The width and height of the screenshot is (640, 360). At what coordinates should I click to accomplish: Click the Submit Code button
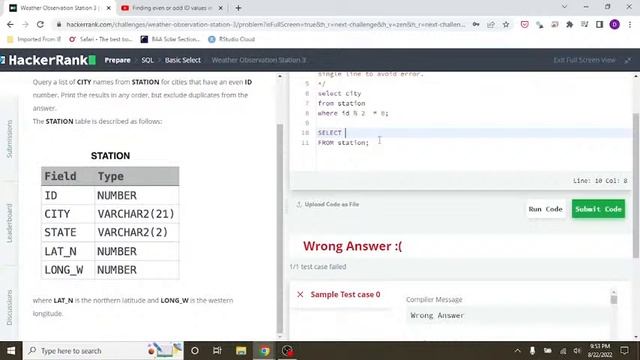click(x=598, y=209)
